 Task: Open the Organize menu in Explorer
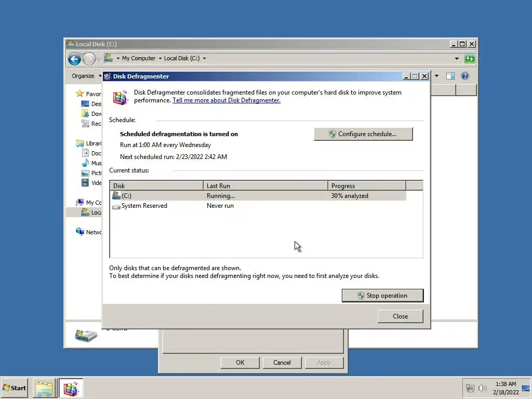(x=86, y=76)
